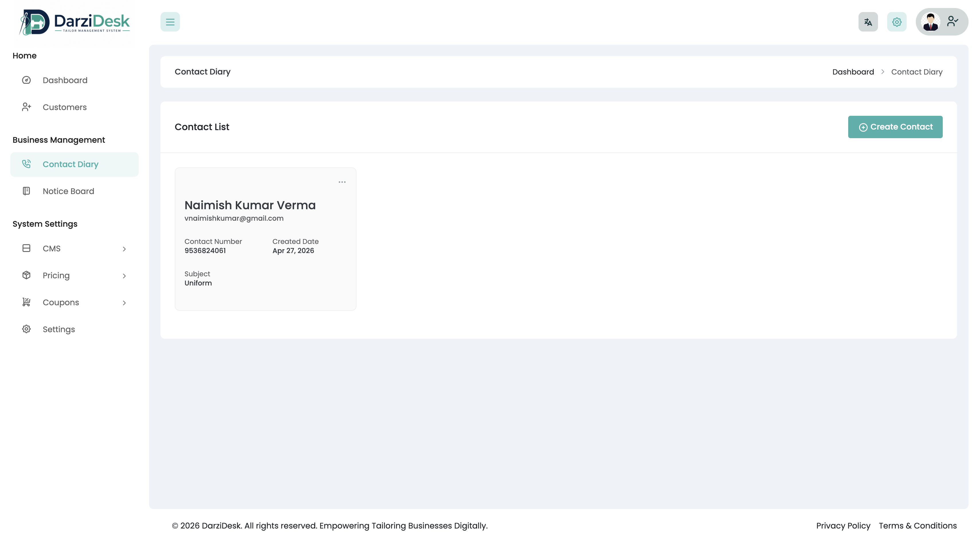980x544 pixels.
Task: Click the user-check icon beside avatar
Action: click(x=952, y=21)
